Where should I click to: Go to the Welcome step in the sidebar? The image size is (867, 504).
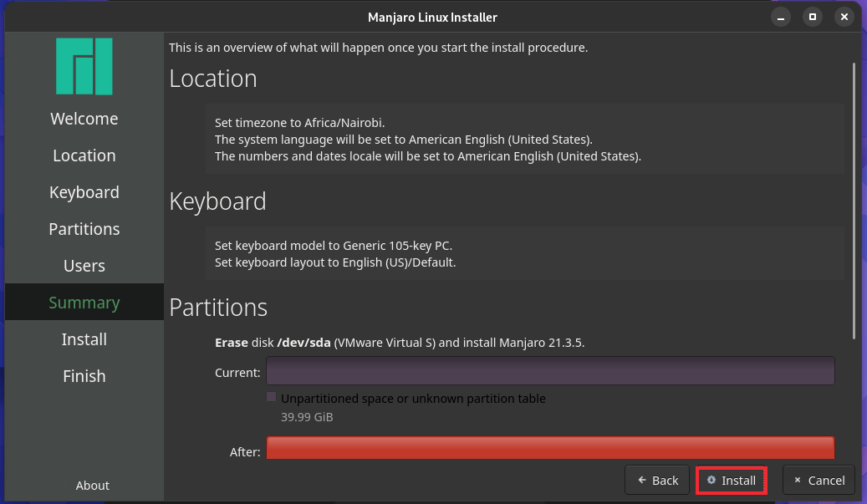tap(84, 119)
